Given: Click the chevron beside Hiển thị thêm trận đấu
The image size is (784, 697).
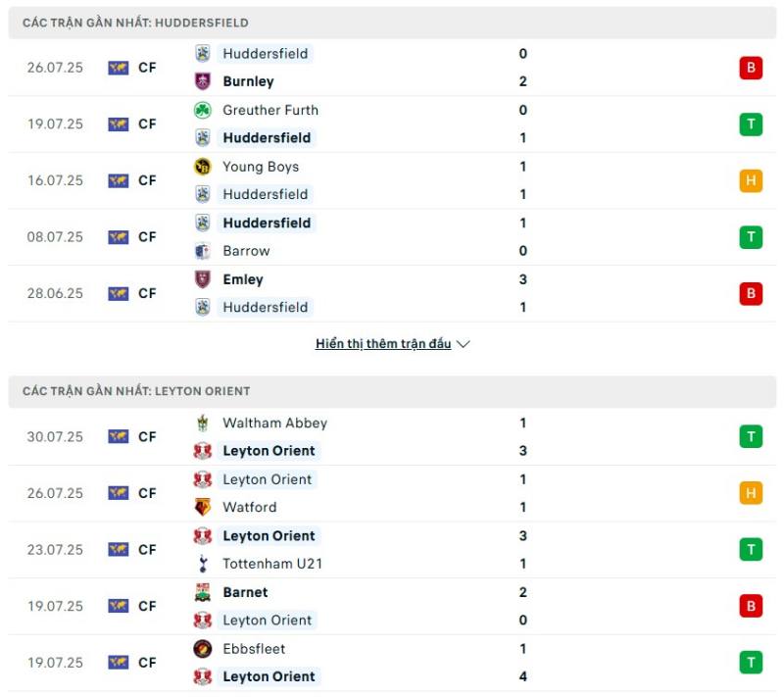Looking at the screenshot, I should [464, 344].
